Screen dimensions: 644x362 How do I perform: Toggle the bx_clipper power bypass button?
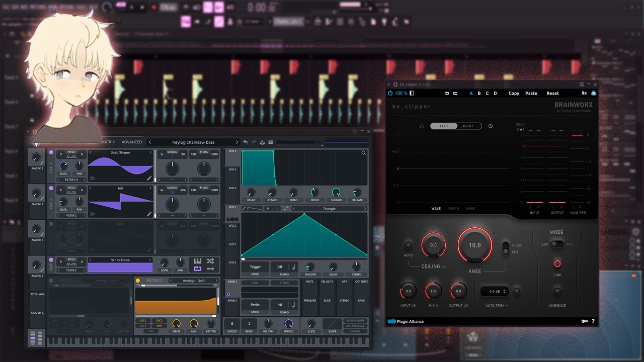tap(390, 93)
